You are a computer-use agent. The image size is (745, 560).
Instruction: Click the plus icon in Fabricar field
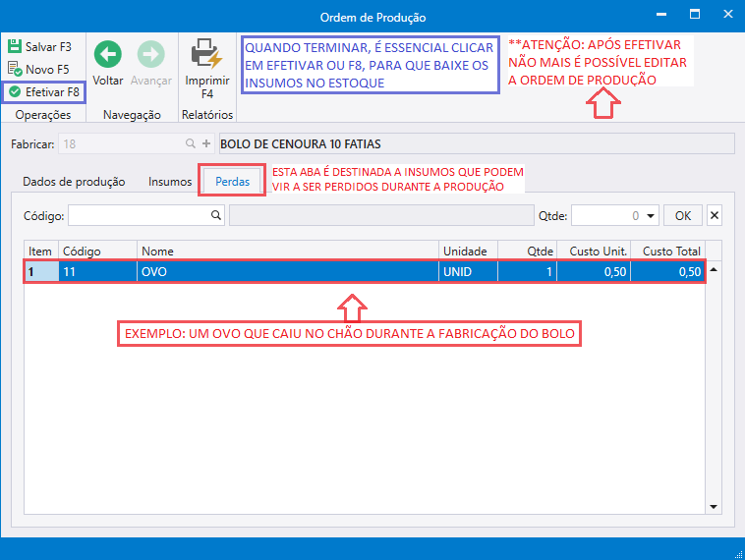click(x=206, y=143)
